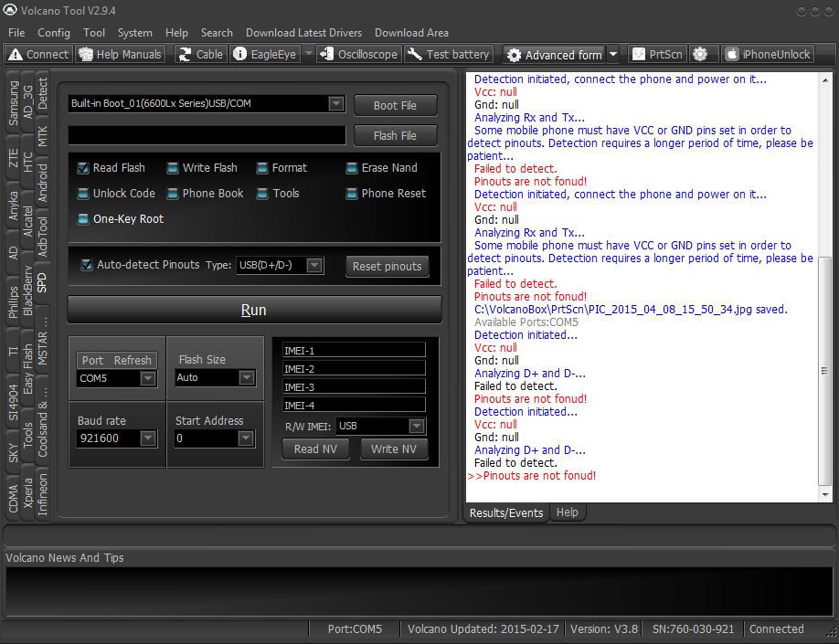839x644 pixels.
Task: Click the Reset pinouts button
Action: [x=387, y=267]
